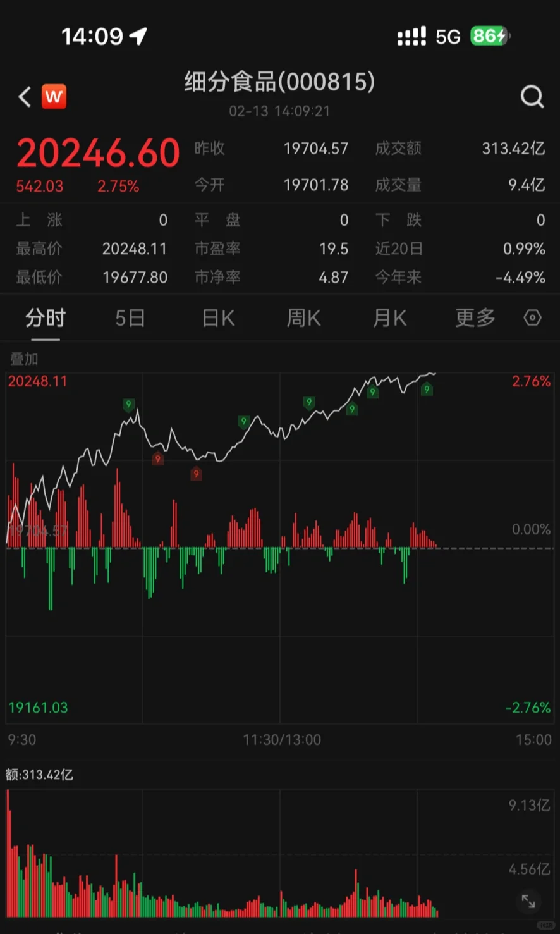Image resolution: width=560 pixels, height=934 pixels.
Task: Tap the timestamp 02-13 14:09:21
Action: (x=279, y=111)
